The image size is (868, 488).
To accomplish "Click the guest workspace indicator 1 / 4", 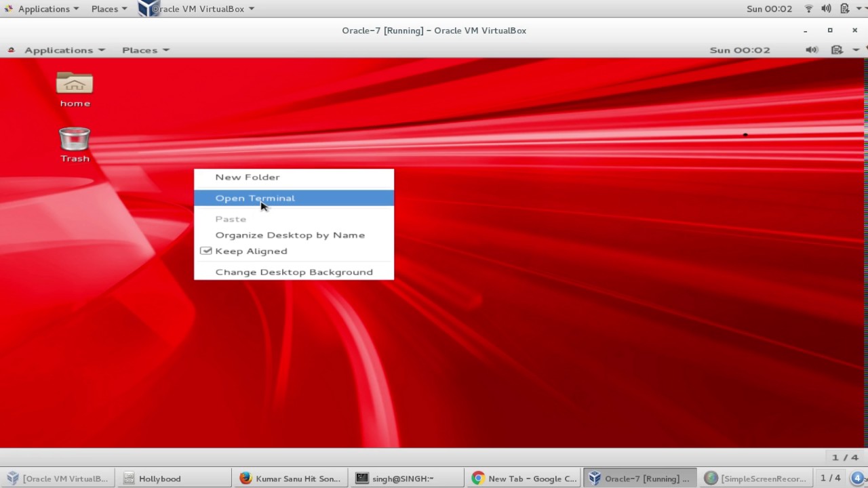I will [x=845, y=457].
